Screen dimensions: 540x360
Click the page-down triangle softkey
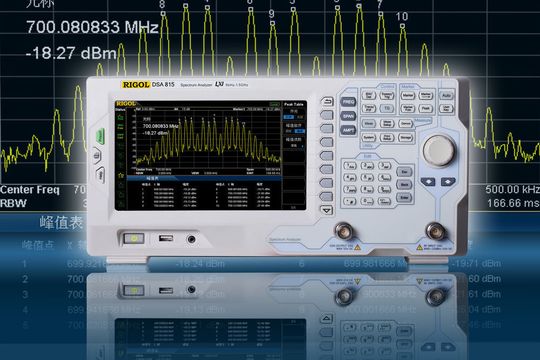tap(327, 210)
